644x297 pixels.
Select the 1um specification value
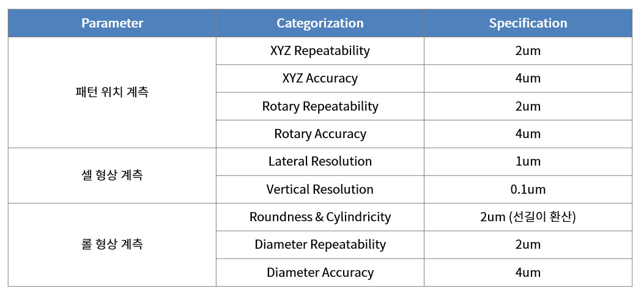coord(528,161)
